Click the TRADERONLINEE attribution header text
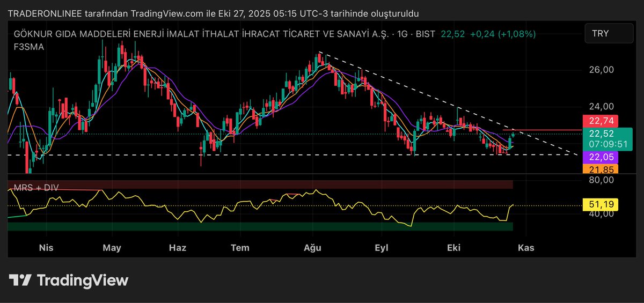Screen dimensions: 644x303 point(214,13)
